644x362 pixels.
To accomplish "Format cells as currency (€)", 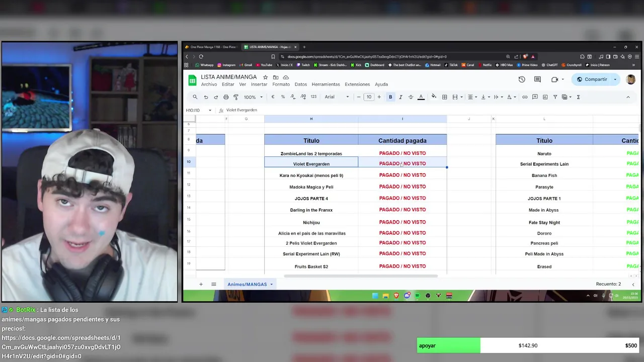I will pos(273,97).
